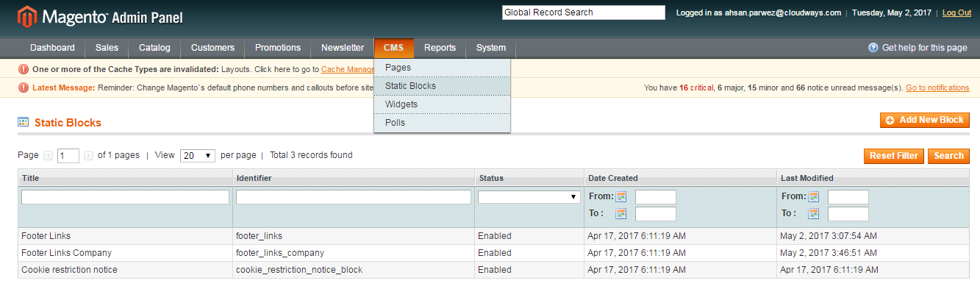Click the CMS menu tab
Image resolution: width=980 pixels, height=289 pixels.
394,48
